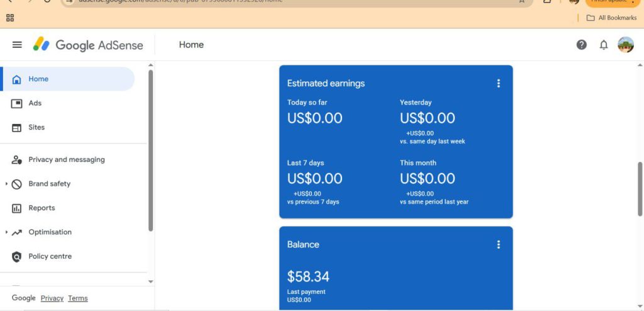Open the notifications bell
Image resolution: width=644 pixels, height=311 pixels.
pyautogui.click(x=604, y=45)
